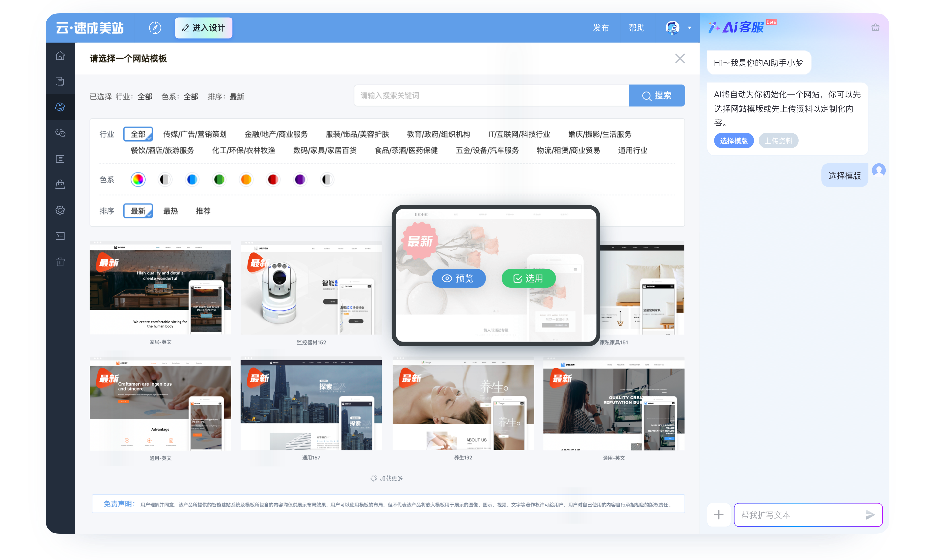Select 推荐 sort option

point(203,211)
